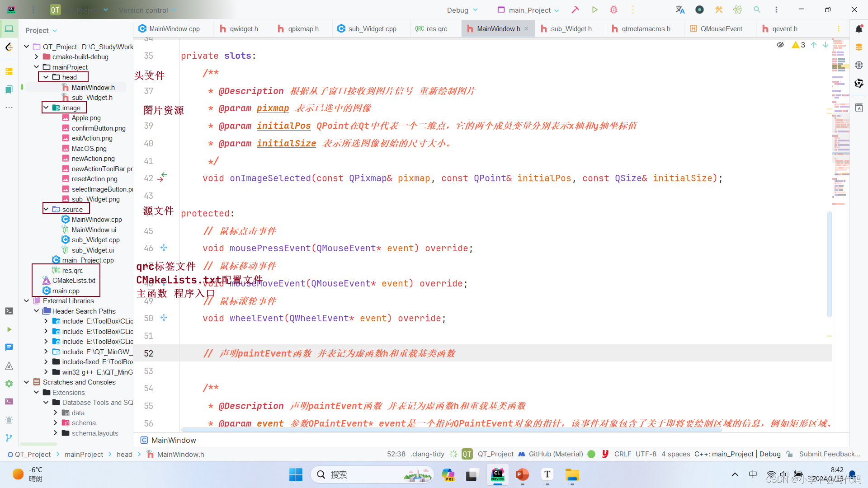Open the Services play tool icon
The width and height of the screenshot is (868, 488).
point(9,329)
